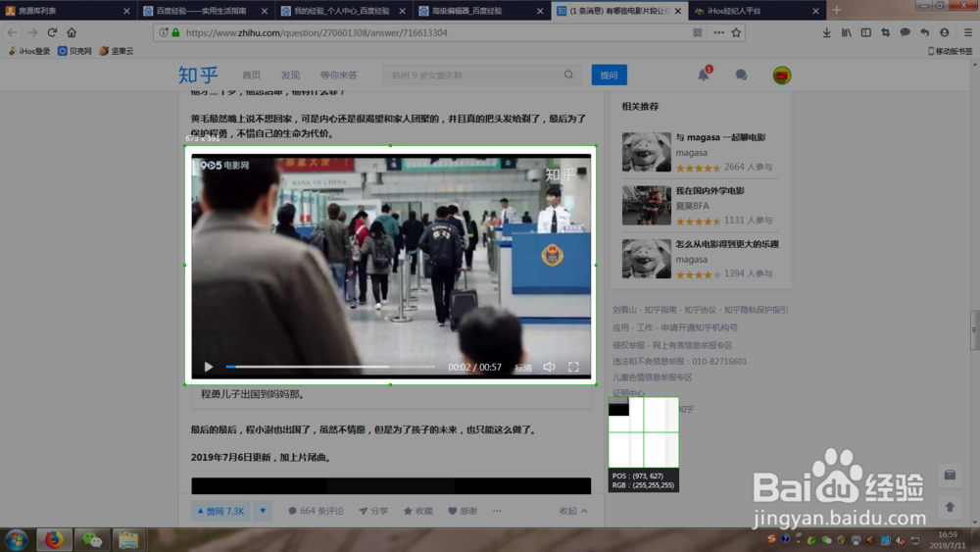Open the 等你来答 nav item
980x552 pixels.
(339, 75)
